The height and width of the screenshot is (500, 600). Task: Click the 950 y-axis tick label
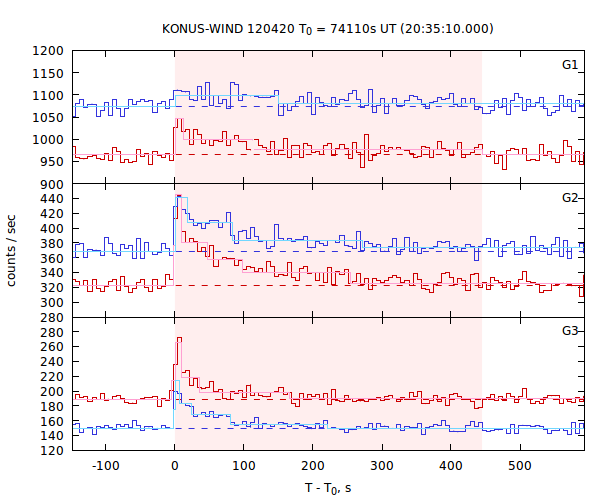pos(52,162)
